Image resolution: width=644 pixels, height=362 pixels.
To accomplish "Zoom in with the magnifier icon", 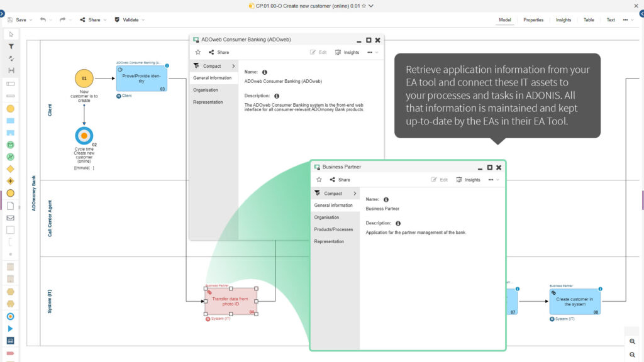I will (632, 341).
